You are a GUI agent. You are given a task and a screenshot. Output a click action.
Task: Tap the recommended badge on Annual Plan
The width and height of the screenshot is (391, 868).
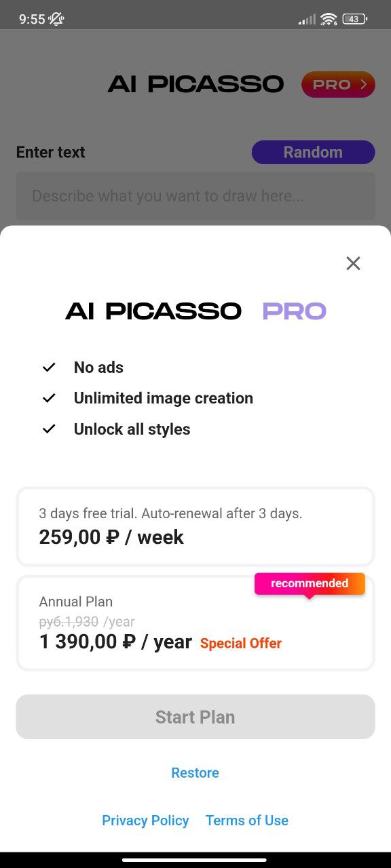coord(310,583)
